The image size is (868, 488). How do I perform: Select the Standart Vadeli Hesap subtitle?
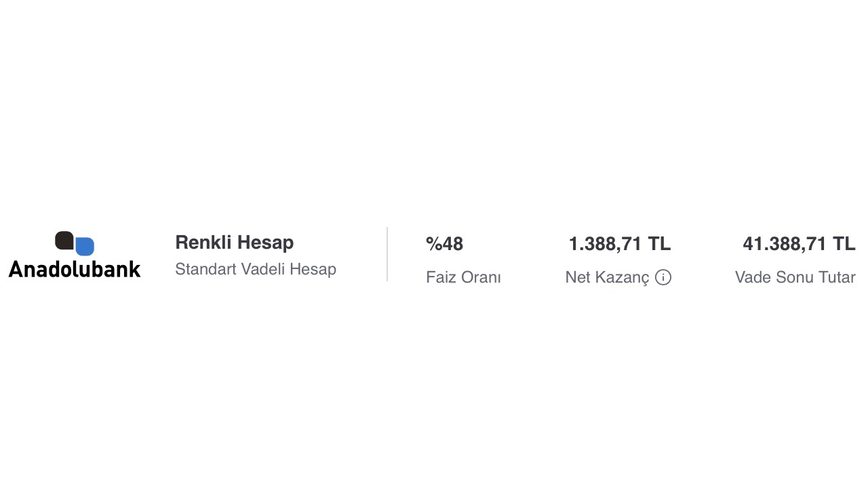click(256, 269)
